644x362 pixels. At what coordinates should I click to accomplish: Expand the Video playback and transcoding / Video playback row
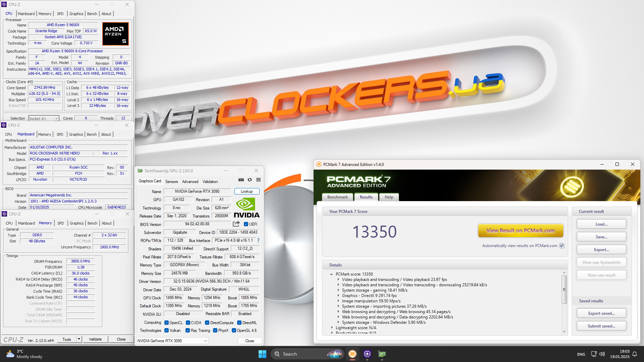[338, 280]
